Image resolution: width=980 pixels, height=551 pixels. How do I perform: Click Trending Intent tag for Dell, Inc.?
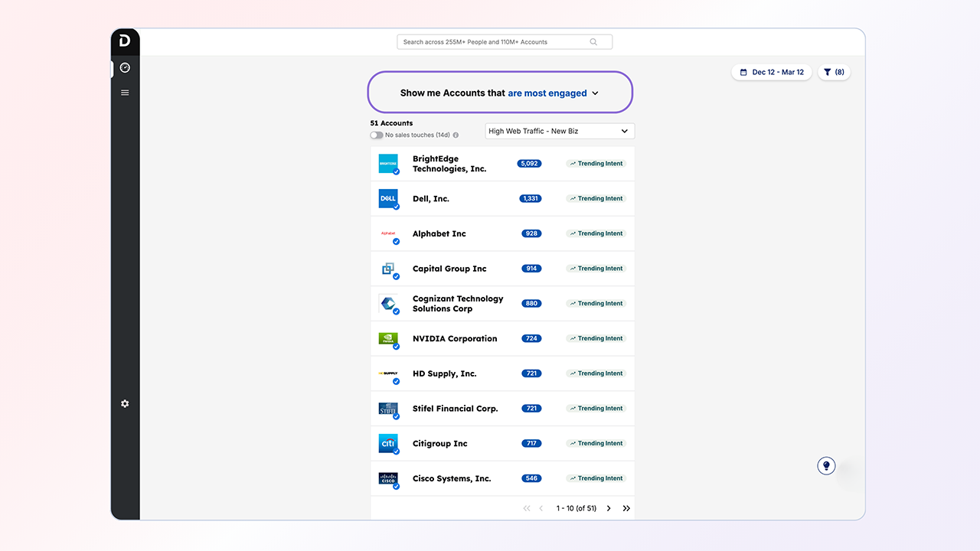point(596,198)
